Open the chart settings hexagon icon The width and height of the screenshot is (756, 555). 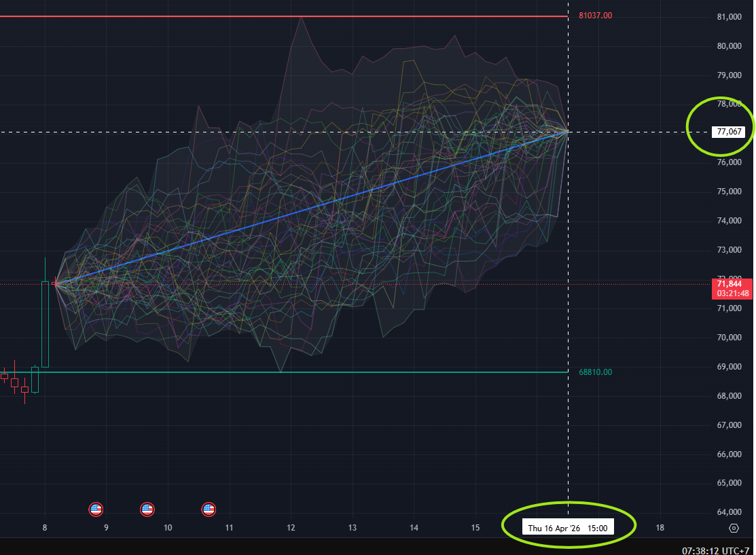point(734,527)
